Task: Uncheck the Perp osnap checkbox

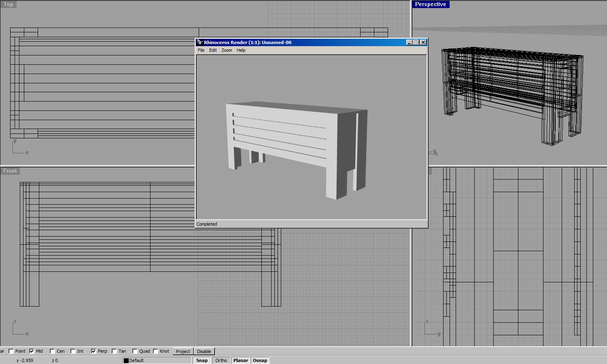Action: coord(93,351)
